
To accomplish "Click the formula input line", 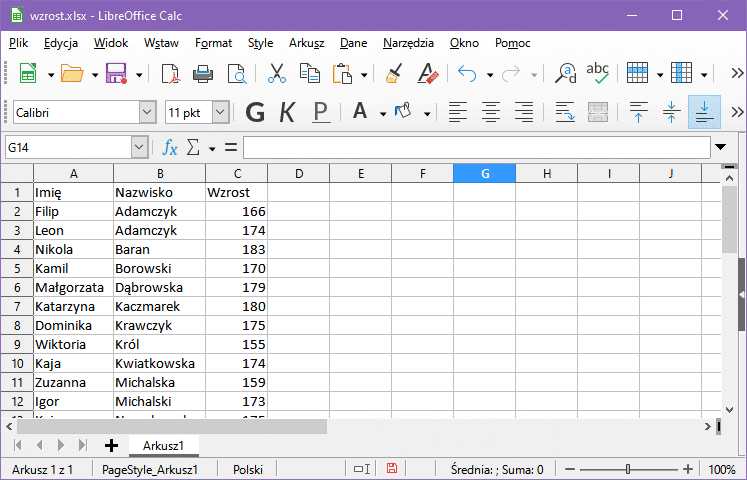I will pos(475,148).
